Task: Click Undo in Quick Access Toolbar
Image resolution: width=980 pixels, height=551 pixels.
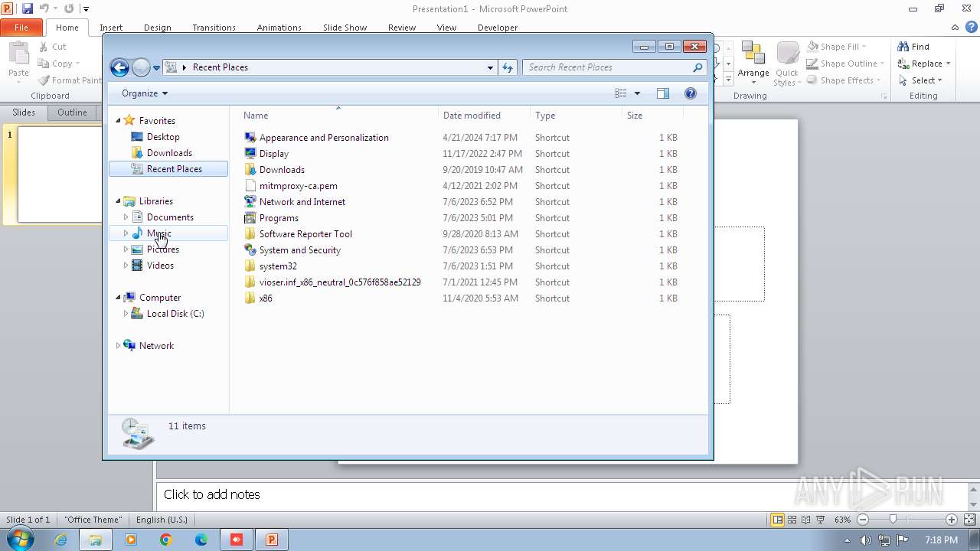Action: [x=44, y=8]
